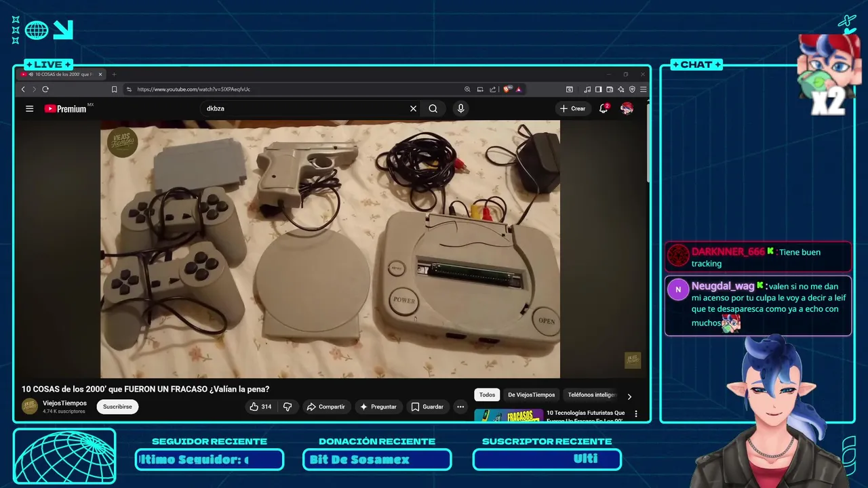Click the Crear button
868x488 pixels.
coord(573,108)
